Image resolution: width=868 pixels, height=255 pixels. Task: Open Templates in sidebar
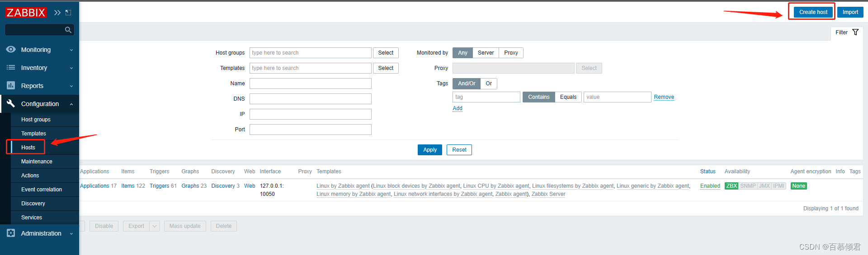coord(33,134)
